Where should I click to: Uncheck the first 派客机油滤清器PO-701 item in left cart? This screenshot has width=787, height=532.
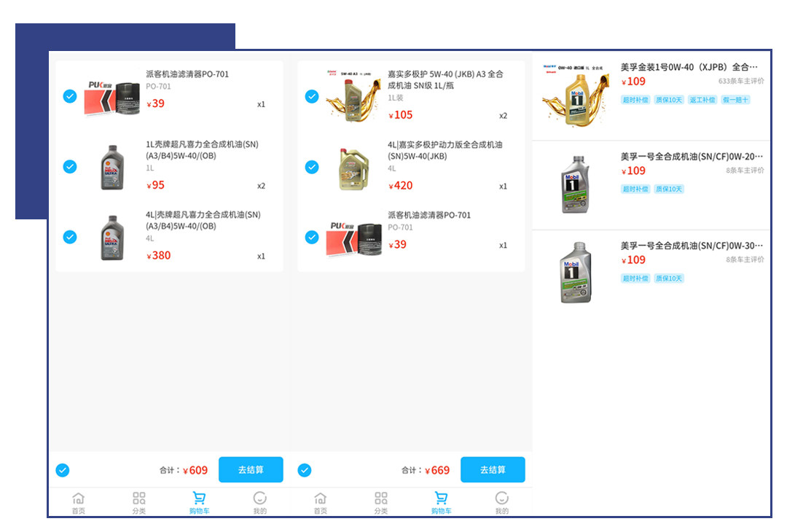pos(70,96)
